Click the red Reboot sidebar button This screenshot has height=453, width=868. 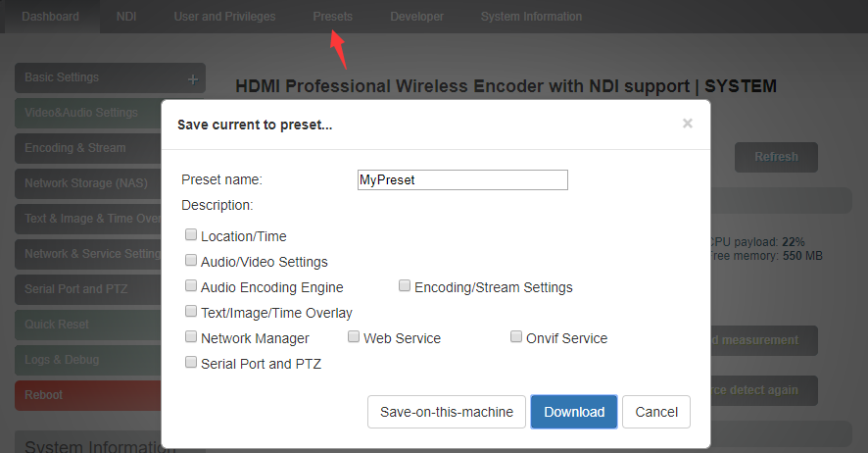tap(88, 395)
